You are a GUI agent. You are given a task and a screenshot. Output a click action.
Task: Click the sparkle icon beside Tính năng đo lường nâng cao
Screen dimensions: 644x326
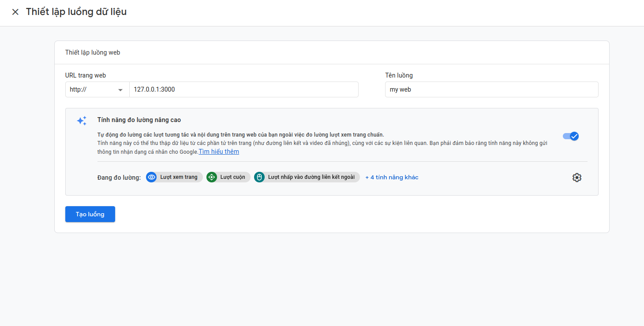click(82, 121)
